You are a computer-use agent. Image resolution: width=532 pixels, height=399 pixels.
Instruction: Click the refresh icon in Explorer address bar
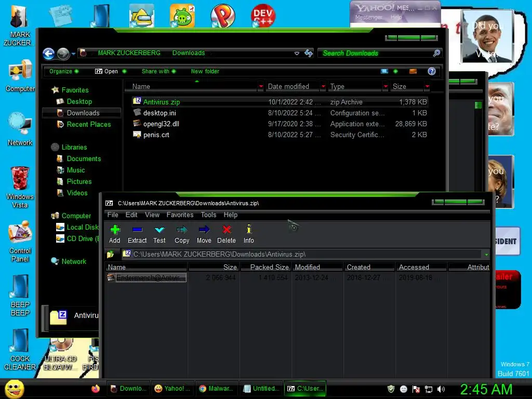coord(309,54)
